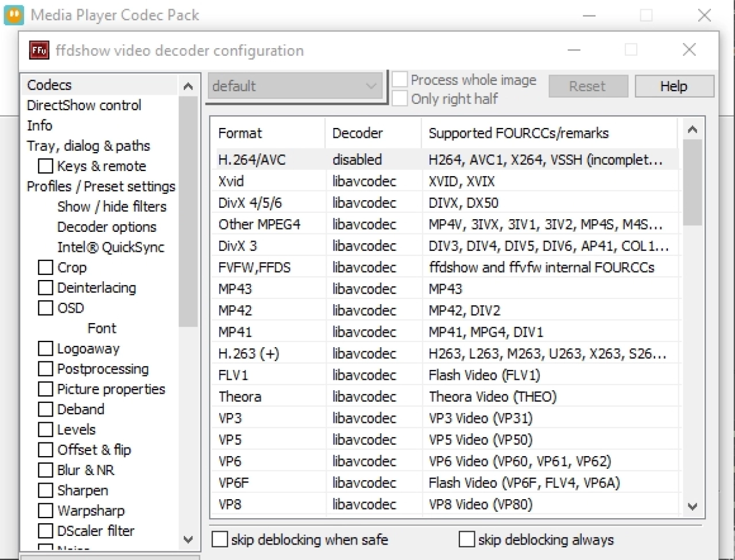Open the Font settings page

coord(102,328)
